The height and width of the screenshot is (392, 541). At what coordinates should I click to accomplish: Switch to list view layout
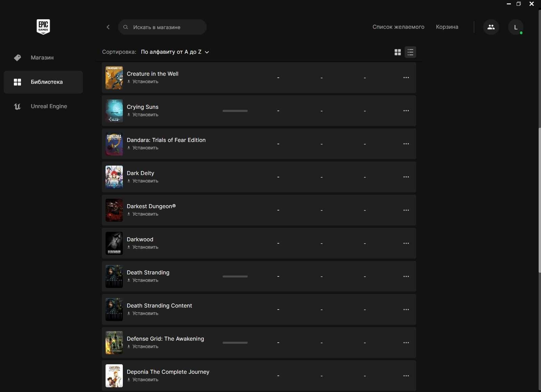point(410,52)
